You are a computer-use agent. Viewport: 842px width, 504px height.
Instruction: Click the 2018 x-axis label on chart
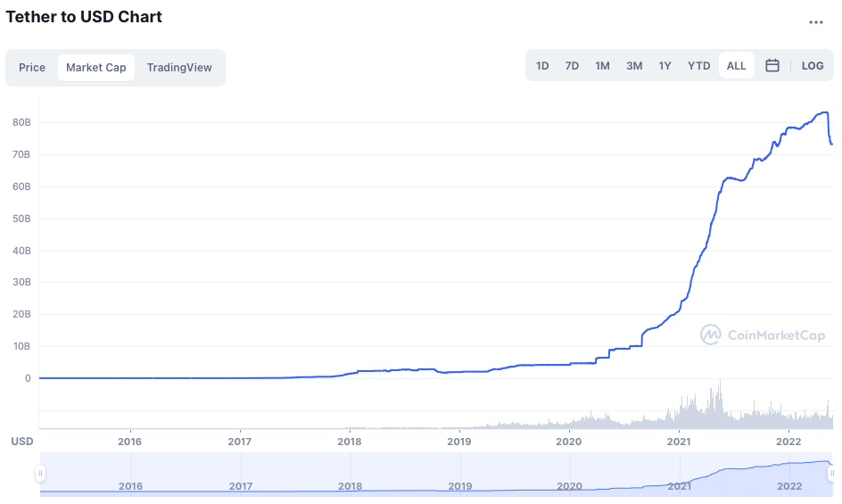(350, 442)
